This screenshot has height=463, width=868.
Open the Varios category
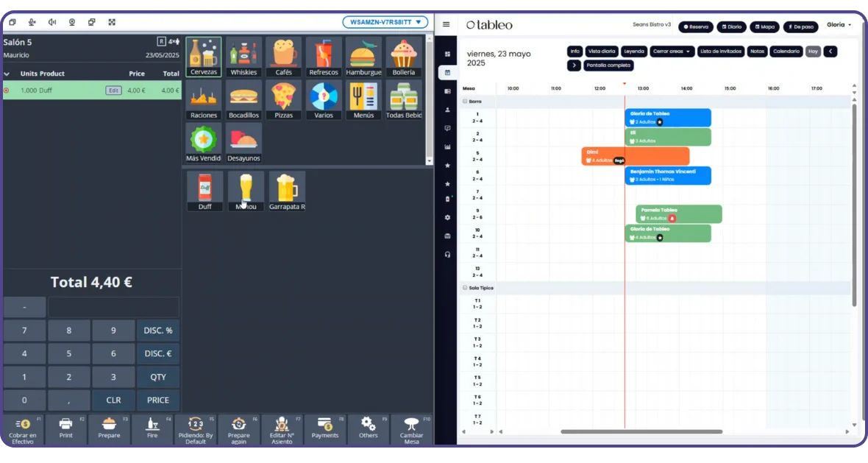[323, 99]
